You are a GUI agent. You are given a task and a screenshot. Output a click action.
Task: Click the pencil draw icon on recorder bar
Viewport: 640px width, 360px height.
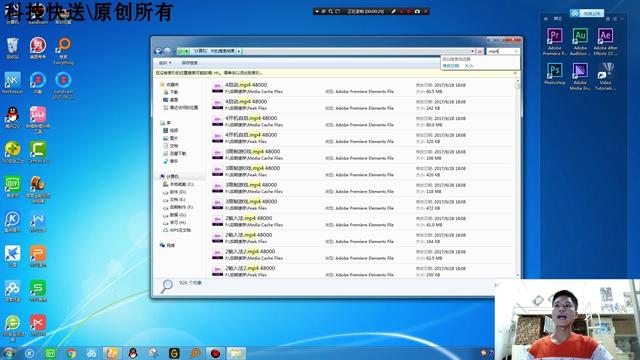[x=393, y=11]
